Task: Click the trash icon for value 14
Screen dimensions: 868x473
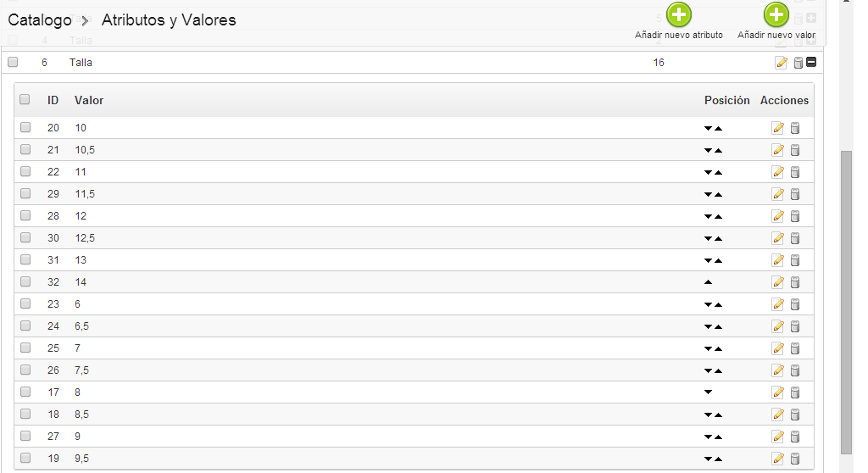Action: point(795,282)
